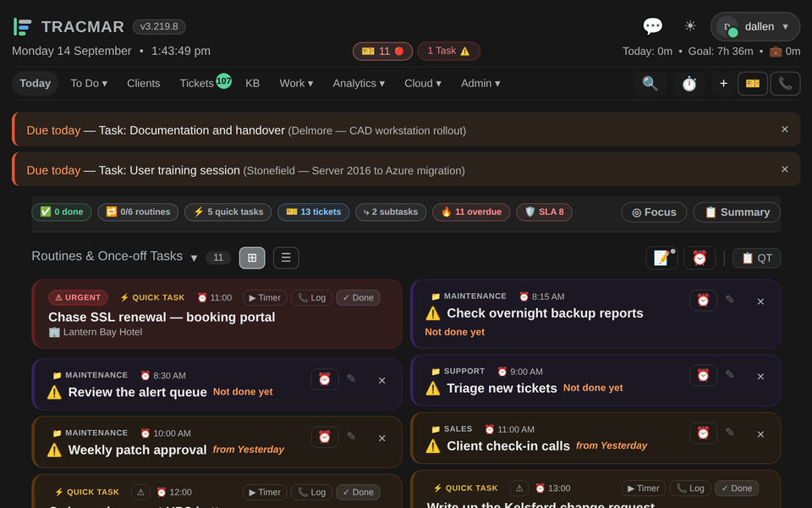This screenshot has width=812, height=508.
Task: Edit Weekly patch approval with pencil
Action: click(x=351, y=436)
